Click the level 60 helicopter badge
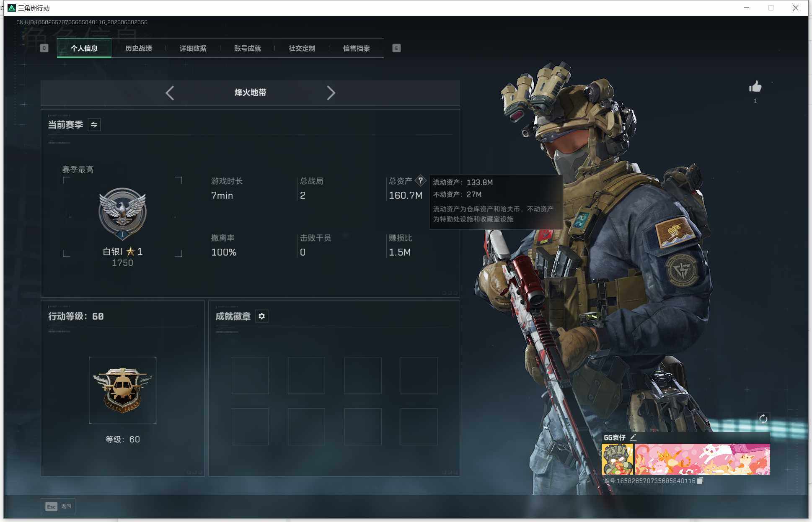The height and width of the screenshot is (522, 812). [123, 390]
